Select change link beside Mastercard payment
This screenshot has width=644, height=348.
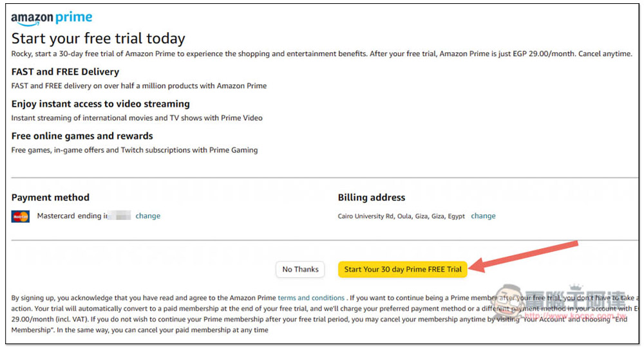(148, 216)
